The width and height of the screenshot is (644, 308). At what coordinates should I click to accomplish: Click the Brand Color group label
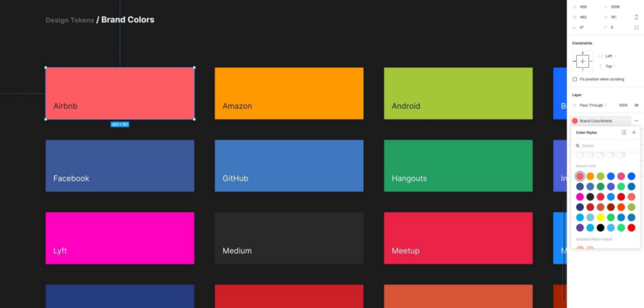click(x=586, y=166)
